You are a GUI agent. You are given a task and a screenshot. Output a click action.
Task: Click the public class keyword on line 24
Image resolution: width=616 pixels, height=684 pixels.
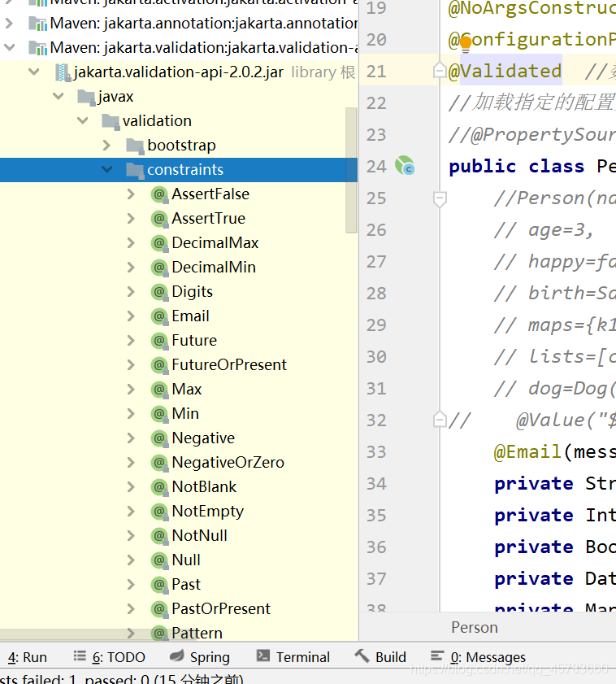click(517, 166)
